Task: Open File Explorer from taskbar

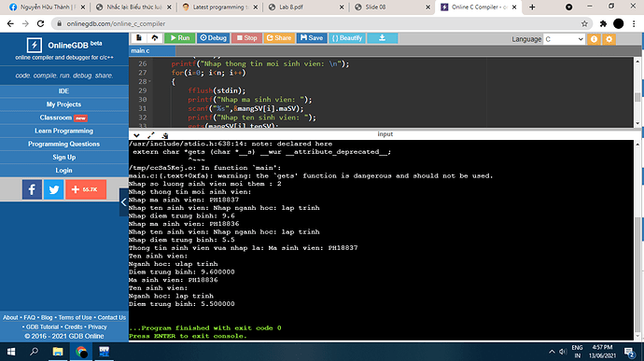Action: 58,352
